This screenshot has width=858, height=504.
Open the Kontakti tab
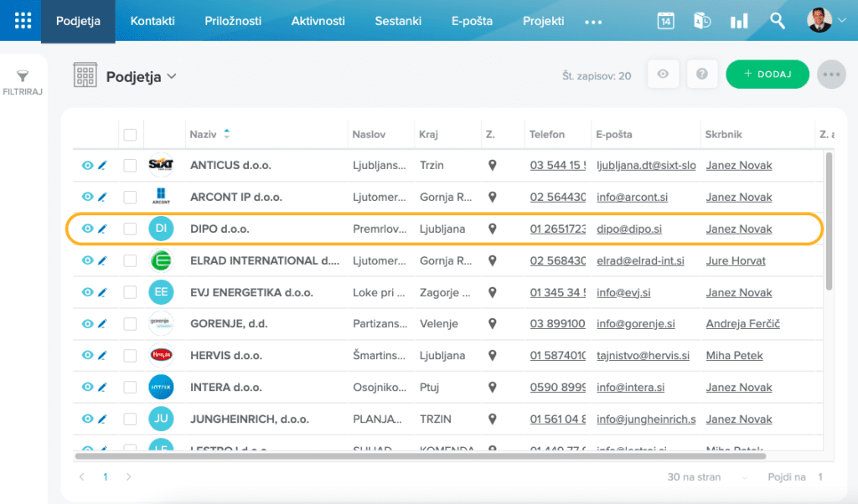pyautogui.click(x=152, y=21)
